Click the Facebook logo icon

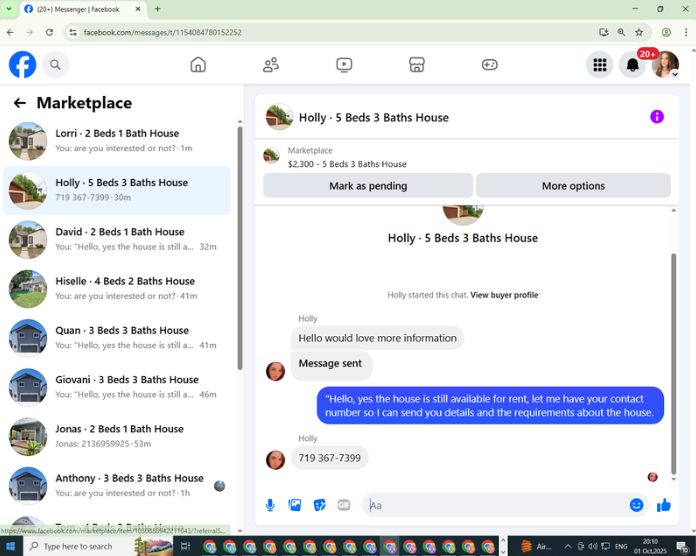(23, 65)
